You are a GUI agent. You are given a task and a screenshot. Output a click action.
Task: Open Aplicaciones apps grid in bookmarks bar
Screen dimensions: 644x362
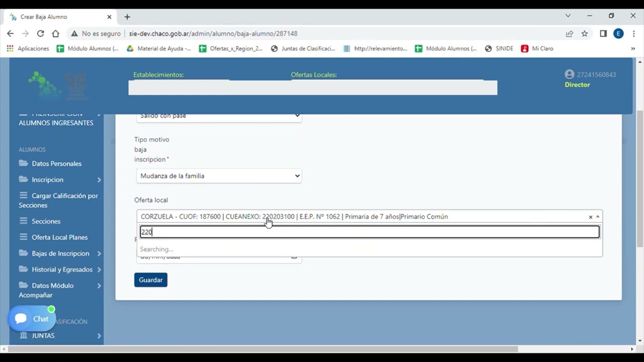(28, 49)
